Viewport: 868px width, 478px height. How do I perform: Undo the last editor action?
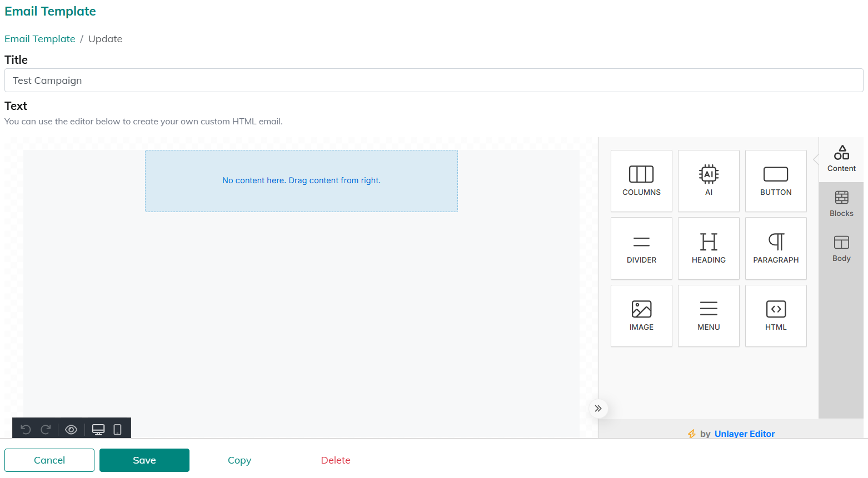26,430
